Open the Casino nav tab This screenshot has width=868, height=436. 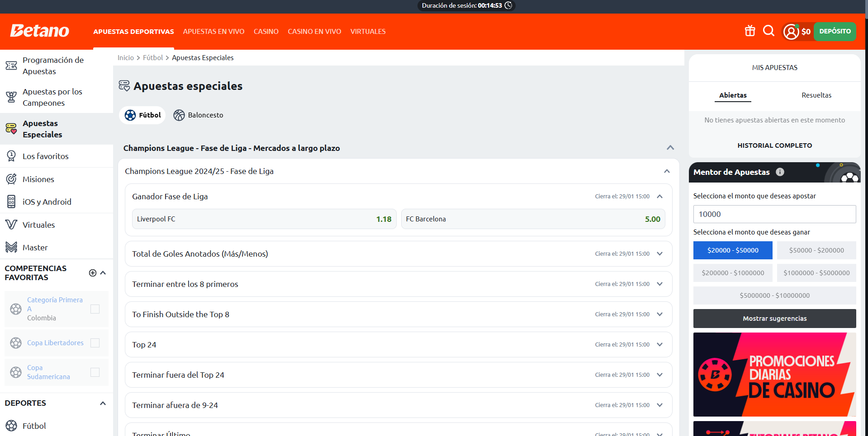click(266, 32)
